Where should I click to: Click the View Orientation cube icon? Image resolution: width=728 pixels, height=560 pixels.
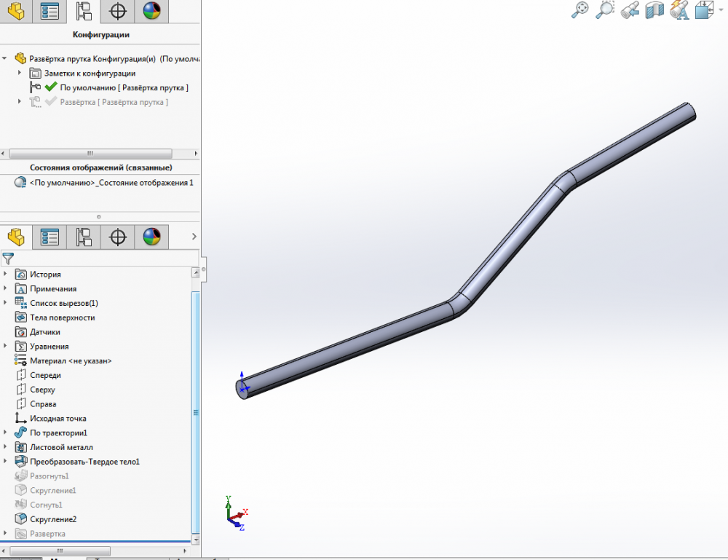pos(704,9)
